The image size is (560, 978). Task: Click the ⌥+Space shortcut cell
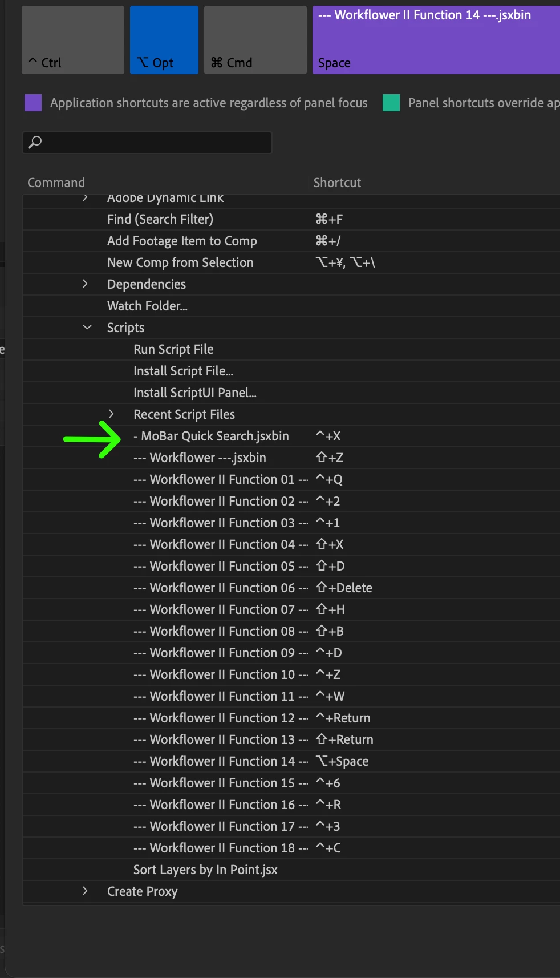point(342,761)
